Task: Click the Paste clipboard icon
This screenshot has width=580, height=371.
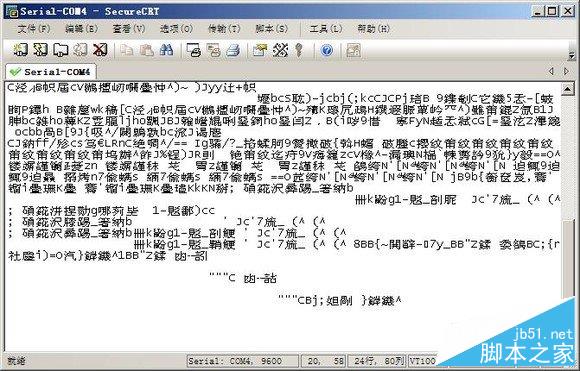Action: [x=147, y=50]
